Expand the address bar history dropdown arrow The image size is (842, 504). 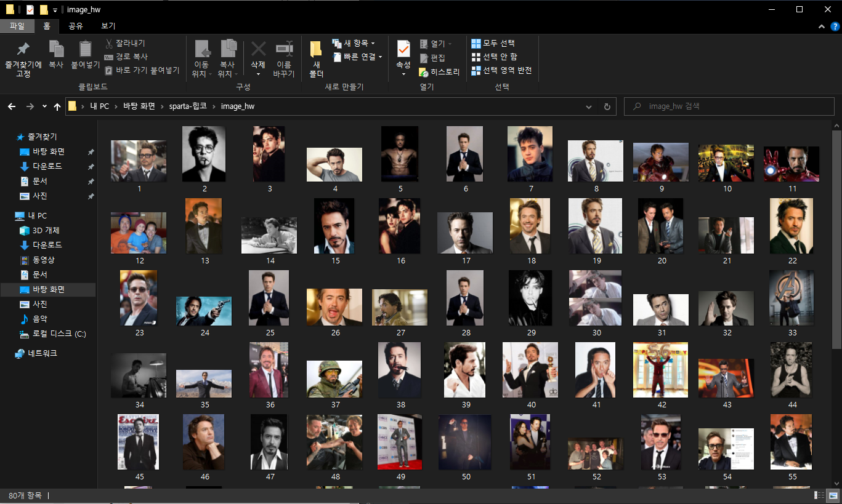tap(589, 106)
